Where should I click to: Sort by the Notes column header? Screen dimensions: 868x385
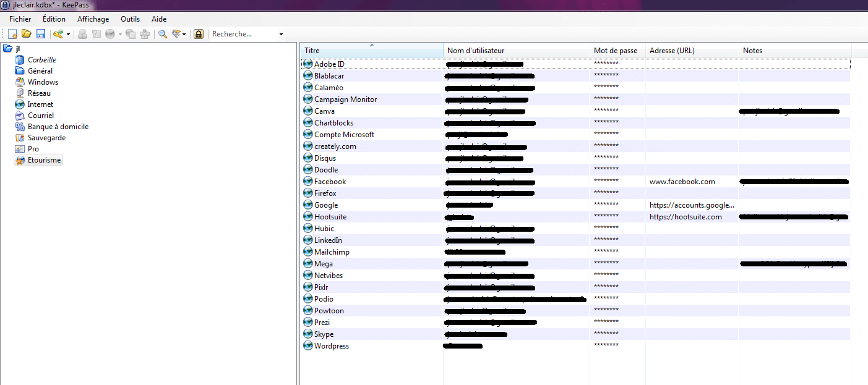[x=795, y=51]
